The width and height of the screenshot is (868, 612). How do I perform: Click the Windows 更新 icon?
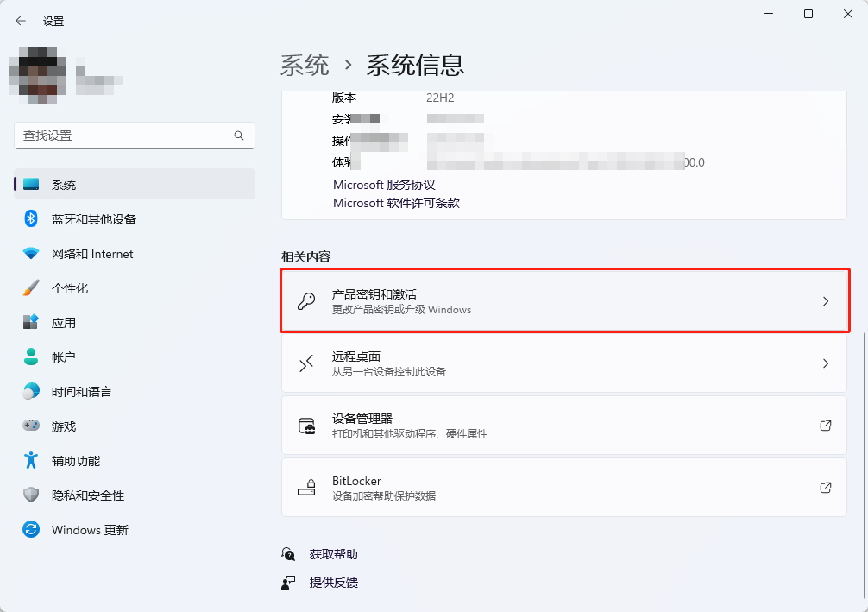coord(31,530)
